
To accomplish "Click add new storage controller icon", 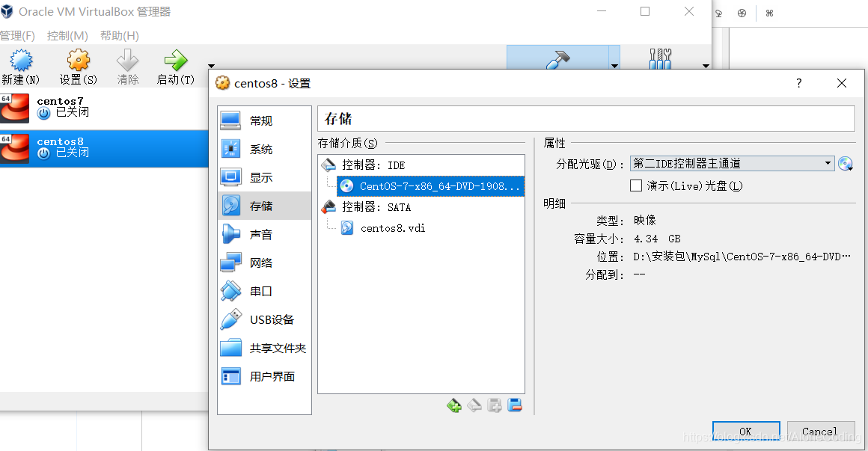I will point(495,405).
